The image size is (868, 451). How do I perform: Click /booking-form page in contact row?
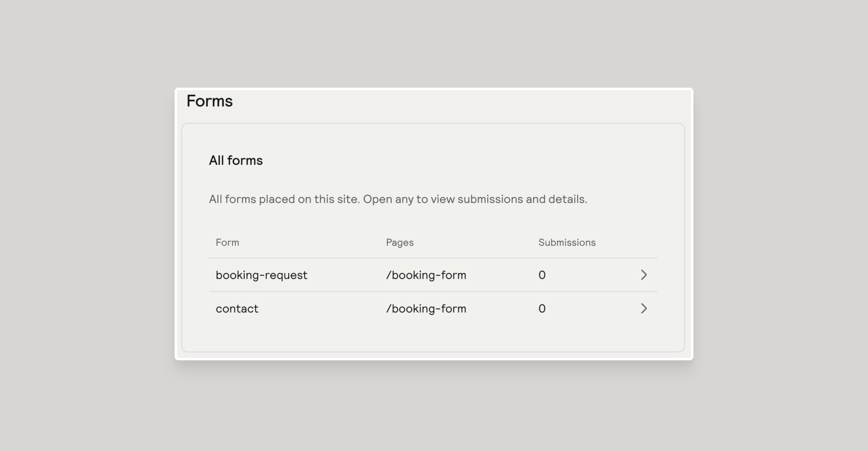(x=426, y=309)
